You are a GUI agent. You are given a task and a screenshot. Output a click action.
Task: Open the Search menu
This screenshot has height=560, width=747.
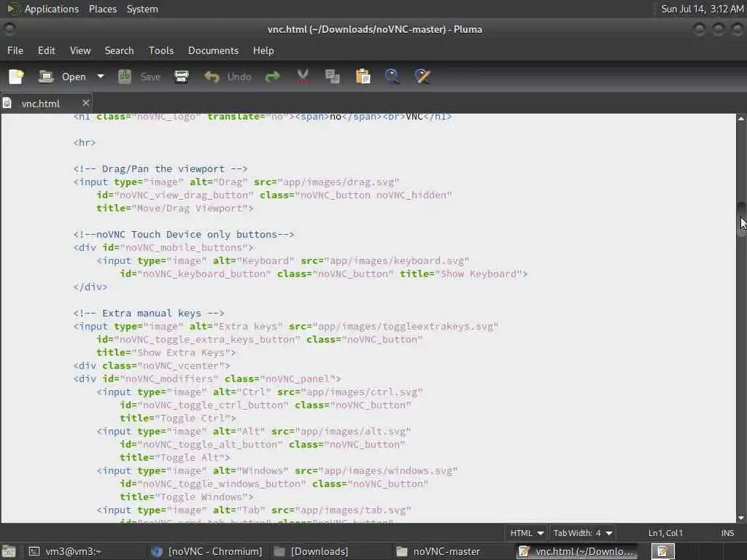coord(119,50)
